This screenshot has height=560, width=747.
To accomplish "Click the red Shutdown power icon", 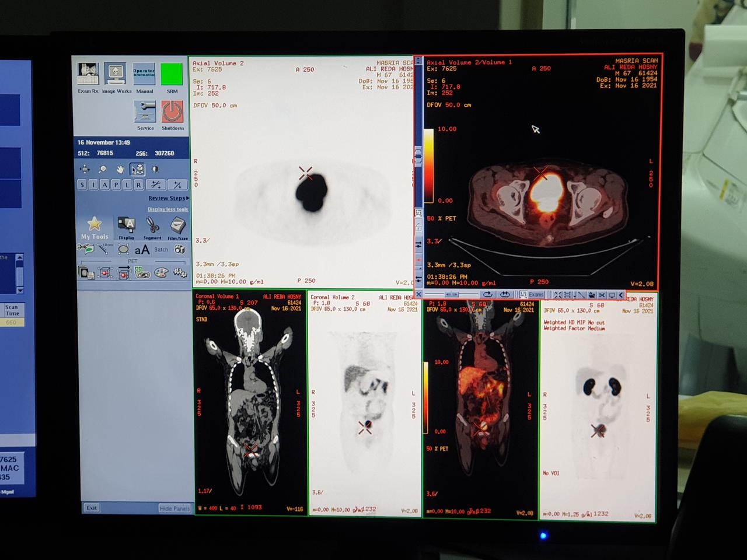I will click(x=172, y=111).
